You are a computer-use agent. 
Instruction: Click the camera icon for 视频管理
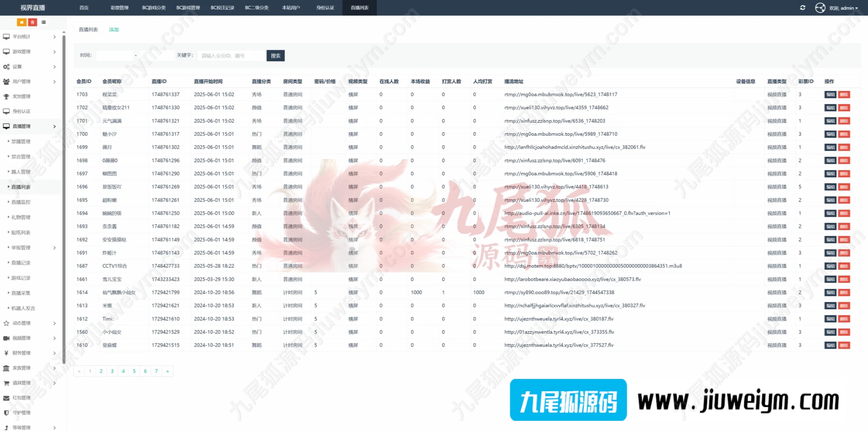(x=6, y=338)
